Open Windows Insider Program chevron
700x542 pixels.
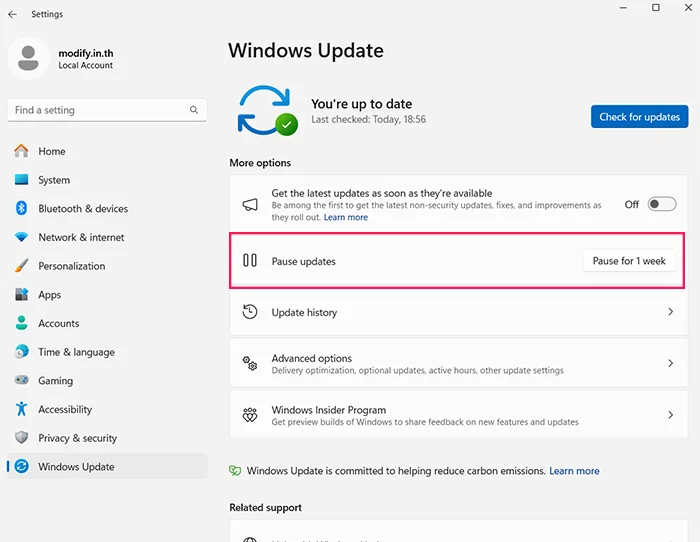pos(670,415)
